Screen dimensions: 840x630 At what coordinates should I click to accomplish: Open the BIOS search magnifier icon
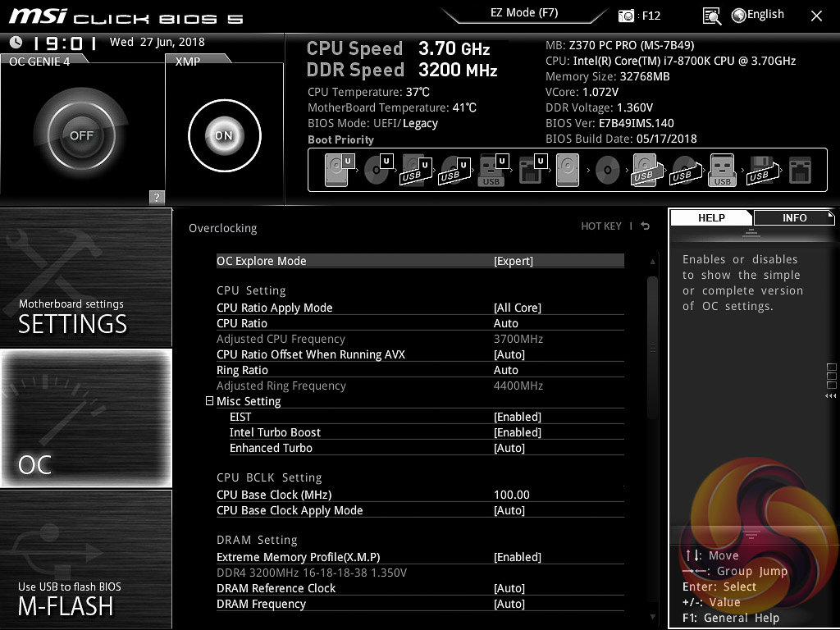point(712,16)
